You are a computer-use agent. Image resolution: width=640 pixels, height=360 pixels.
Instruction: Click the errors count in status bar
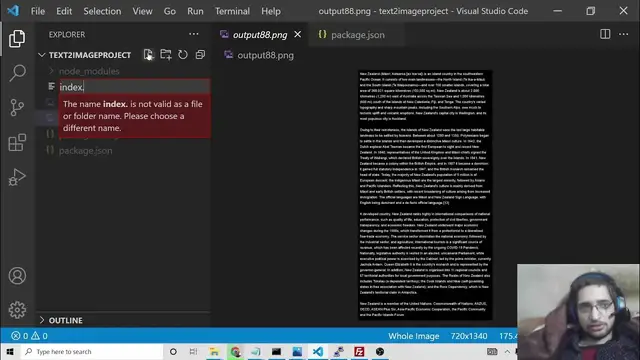coord(20,336)
